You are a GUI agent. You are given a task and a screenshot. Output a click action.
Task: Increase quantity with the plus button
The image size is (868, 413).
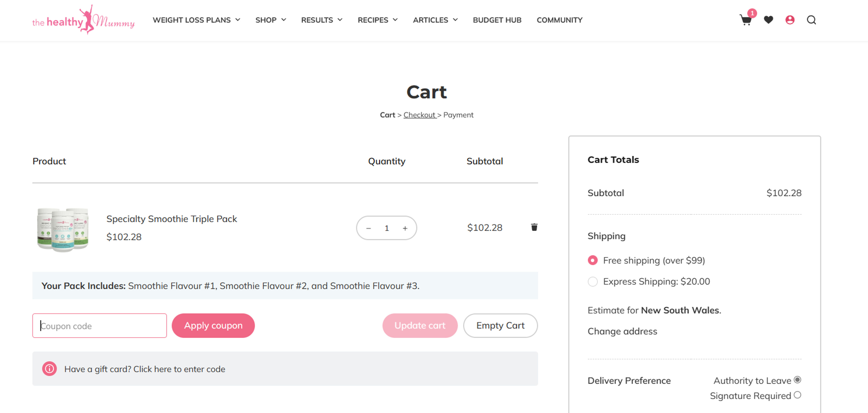coord(405,228)
